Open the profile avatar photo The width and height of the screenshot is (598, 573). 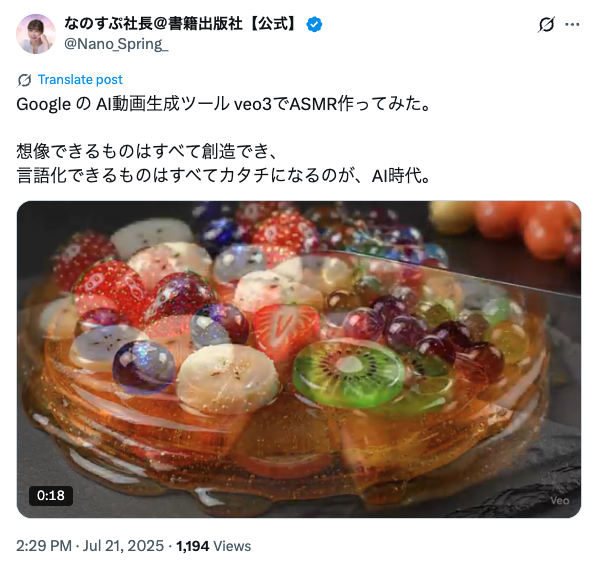35,34
